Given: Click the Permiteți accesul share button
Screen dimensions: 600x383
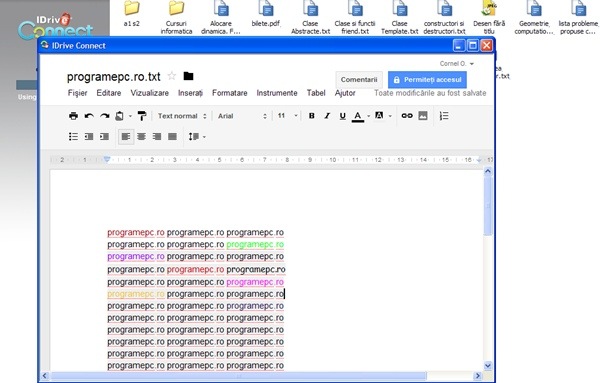Looking at the screenshot, I should (x=427, y=80).
